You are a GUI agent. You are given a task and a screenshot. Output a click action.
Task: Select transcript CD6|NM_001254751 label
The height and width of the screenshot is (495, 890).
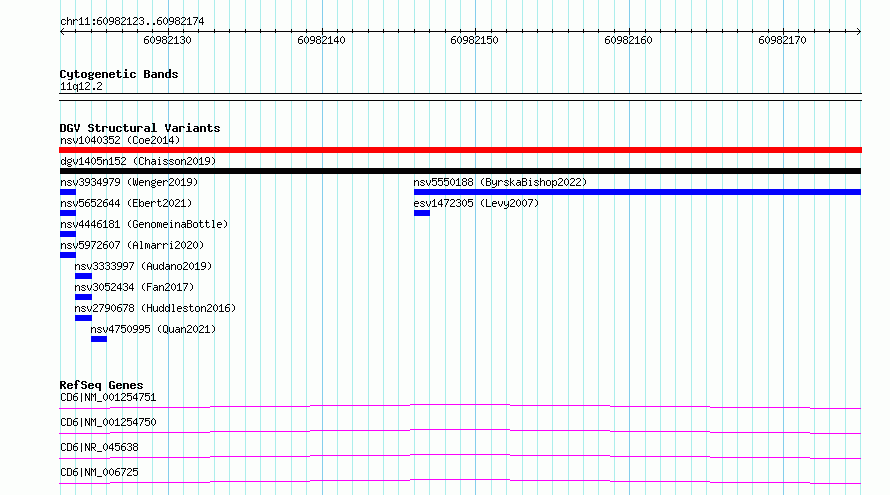108,397
